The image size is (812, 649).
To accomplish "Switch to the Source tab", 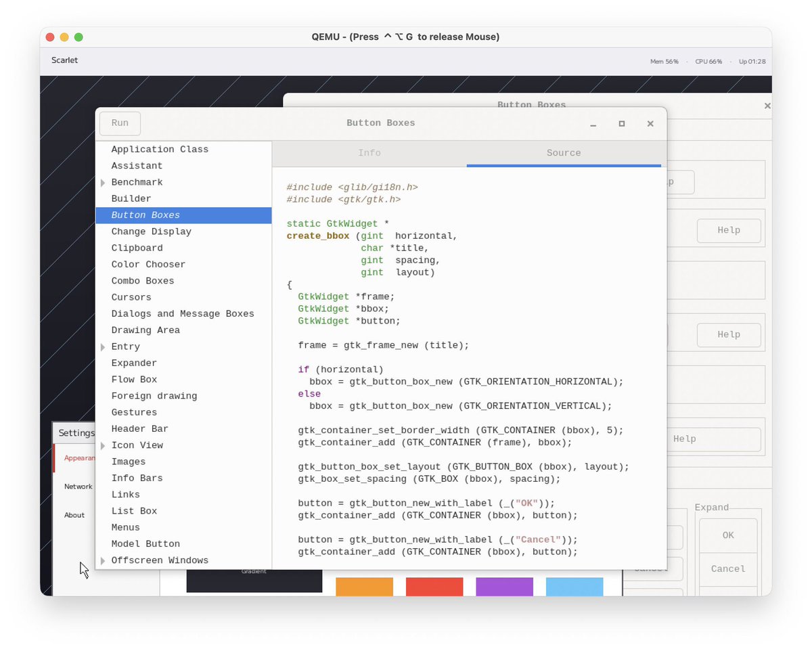I will pos(564,153).
